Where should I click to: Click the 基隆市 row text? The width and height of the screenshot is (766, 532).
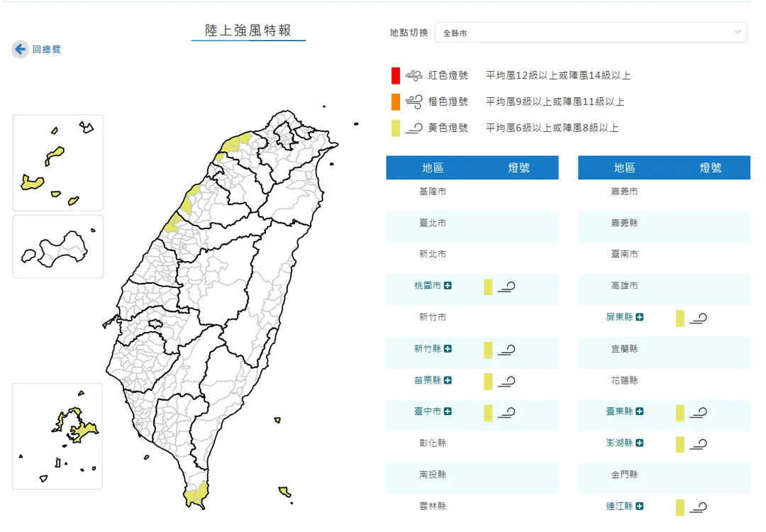[433, 192]
